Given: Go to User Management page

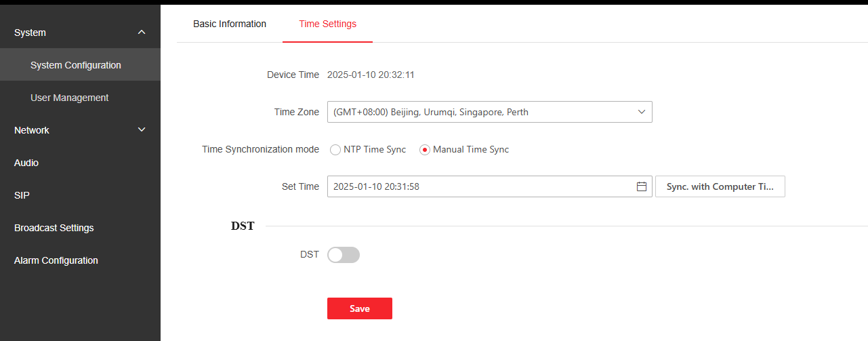Looking at the screenshot, I should click(x=69, y=98).
